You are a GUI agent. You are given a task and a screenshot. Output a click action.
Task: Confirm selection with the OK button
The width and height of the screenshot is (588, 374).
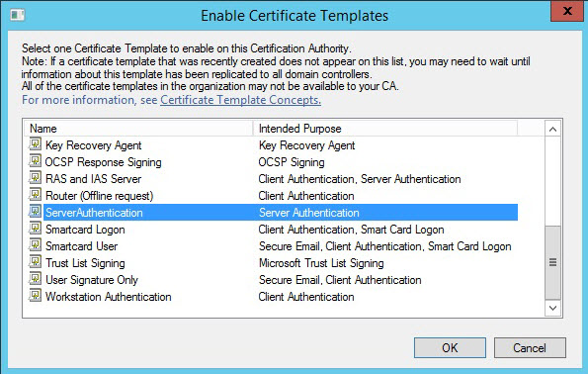[x=450, y=347]
